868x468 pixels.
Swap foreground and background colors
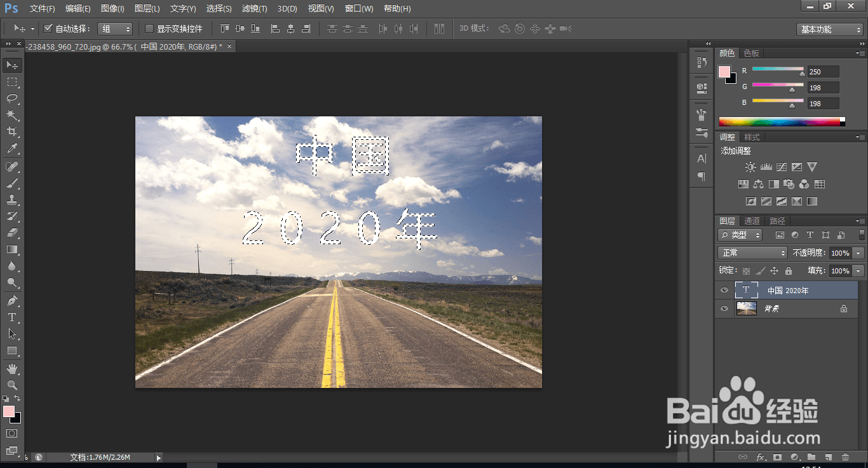(x=18, y=398)
